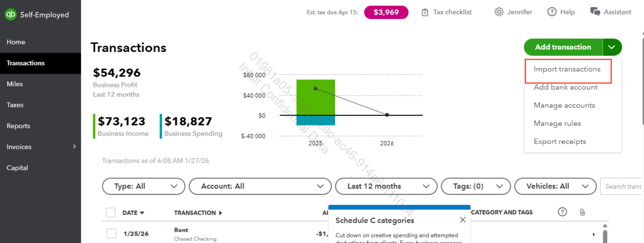Viewport: 644px width, 243px height.
Task: Click the QuickBooks logo icon
Action: pos(11,14)
